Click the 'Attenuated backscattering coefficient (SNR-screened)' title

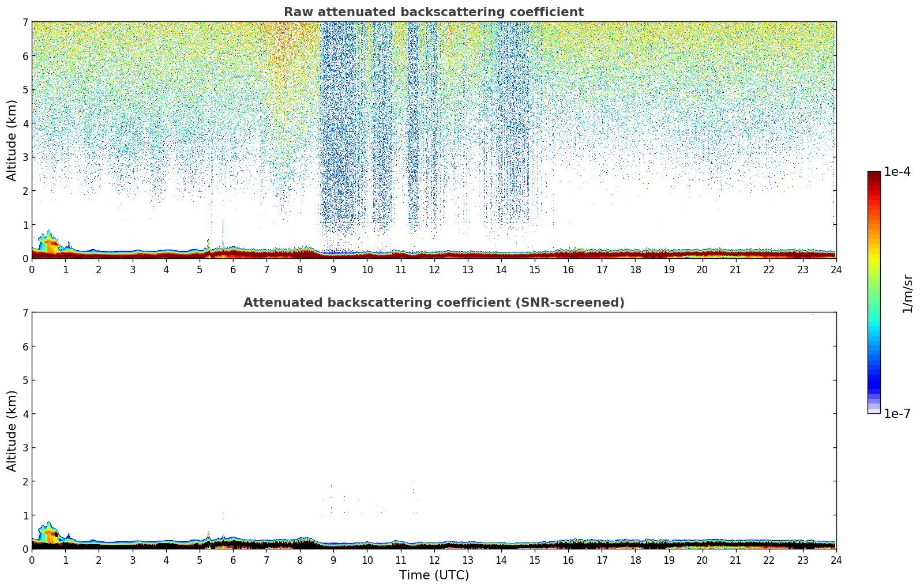433,303
